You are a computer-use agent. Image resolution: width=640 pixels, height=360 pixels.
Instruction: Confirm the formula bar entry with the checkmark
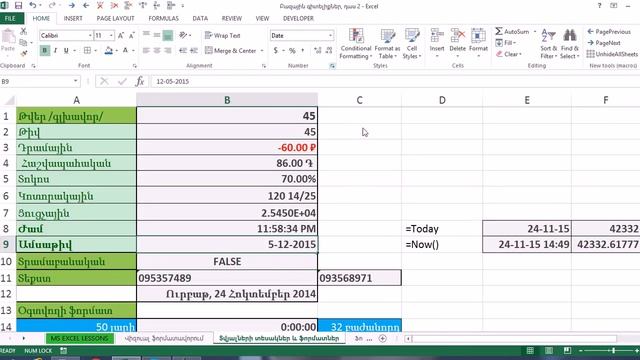pyautogui.click(x=122, y=81)
